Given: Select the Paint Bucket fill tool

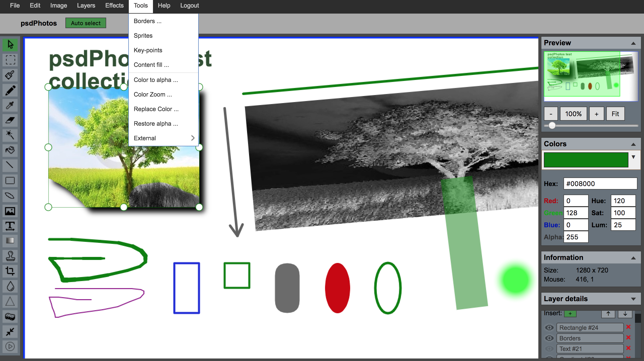Looking at the screenshot, I should tap(10, 150).
